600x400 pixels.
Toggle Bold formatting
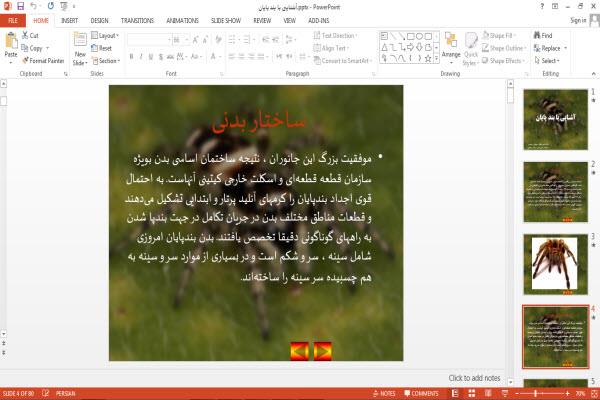tap(132, 57)
